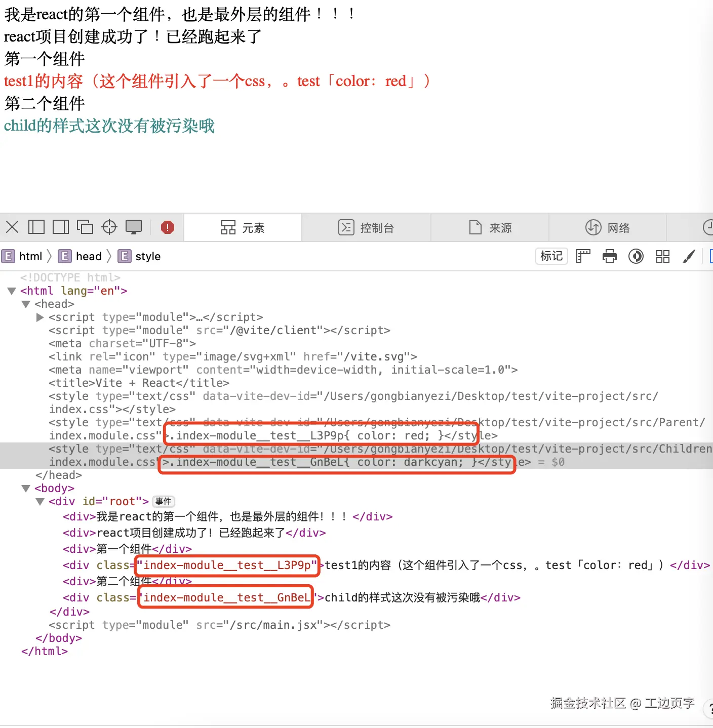Collapse the html lang="en" node
The width and height of the screenshot is (713, 728).
[12, 291]
